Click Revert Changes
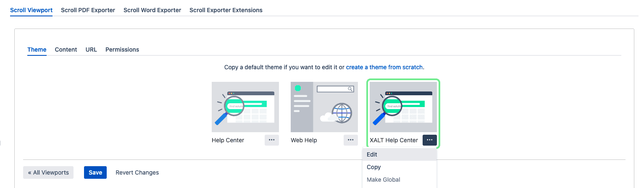This screenshot has width=644, height=188. click(137, 172)
